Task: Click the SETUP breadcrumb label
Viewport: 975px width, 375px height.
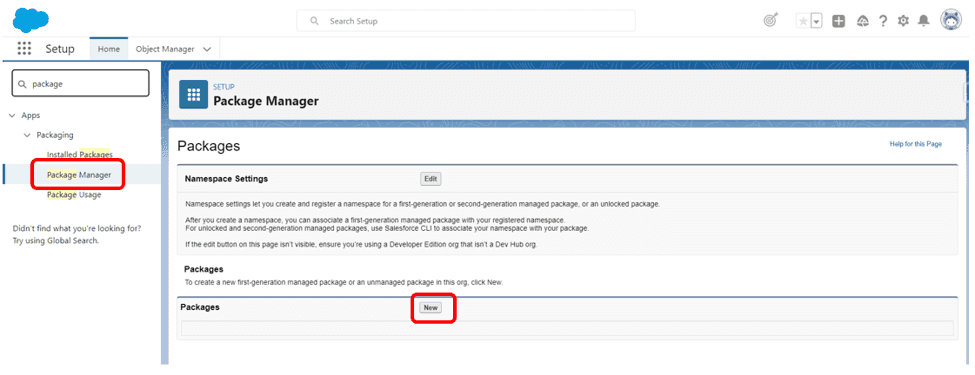Action: (x=224, y=87)
